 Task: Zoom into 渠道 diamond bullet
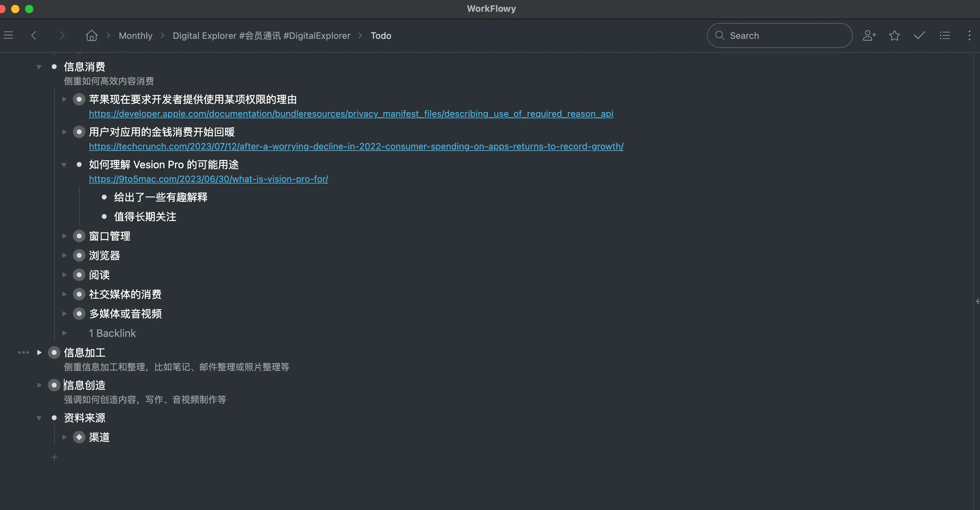(x=79, y=437)
